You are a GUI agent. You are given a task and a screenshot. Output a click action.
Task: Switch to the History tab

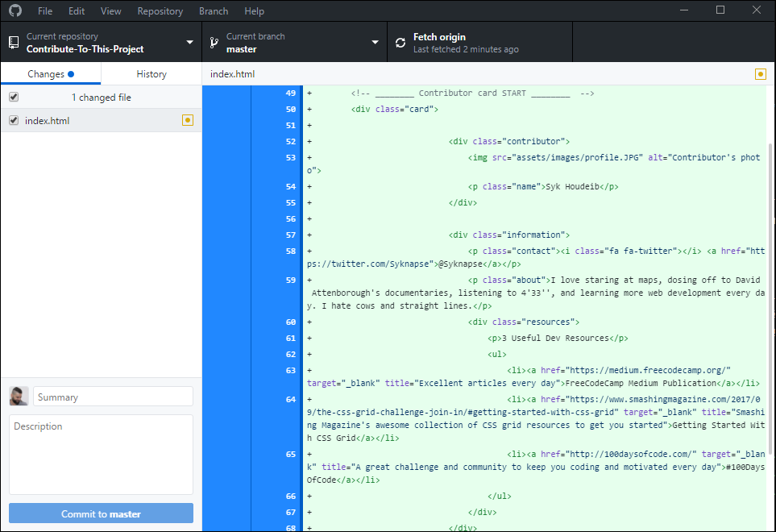pos(151,73)
